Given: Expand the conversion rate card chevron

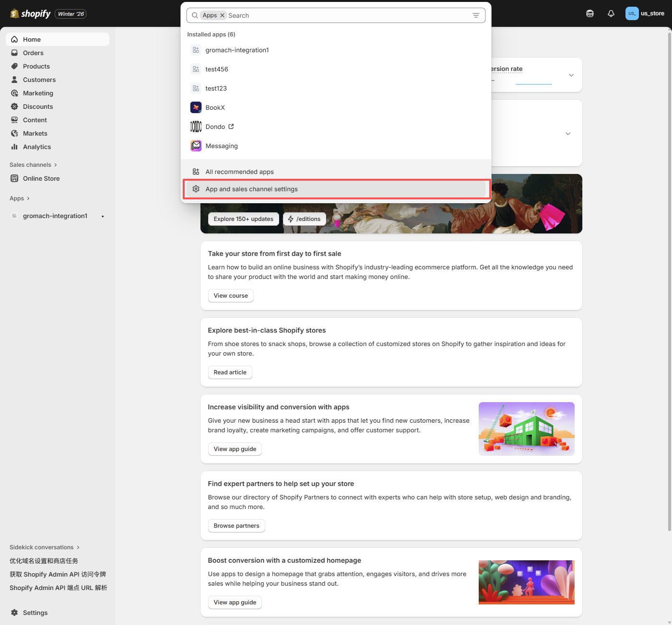Looking at the screenshot, I should coord(571,75).
